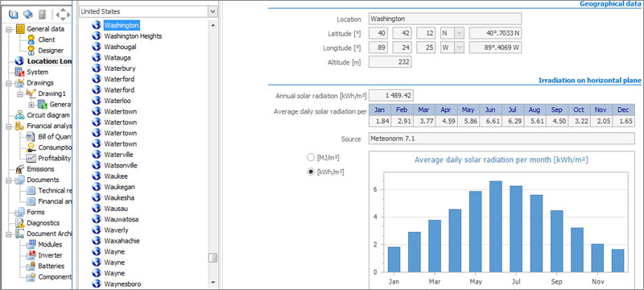Viewport: 644px width, 290px height.
Task: Open the Documents node
Action: (43, 180)
